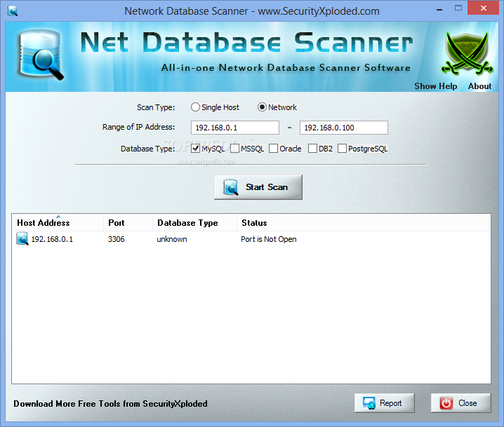This screenshot has height=427, width=504.
Task: Start the database scan
Action: (258, 187)
